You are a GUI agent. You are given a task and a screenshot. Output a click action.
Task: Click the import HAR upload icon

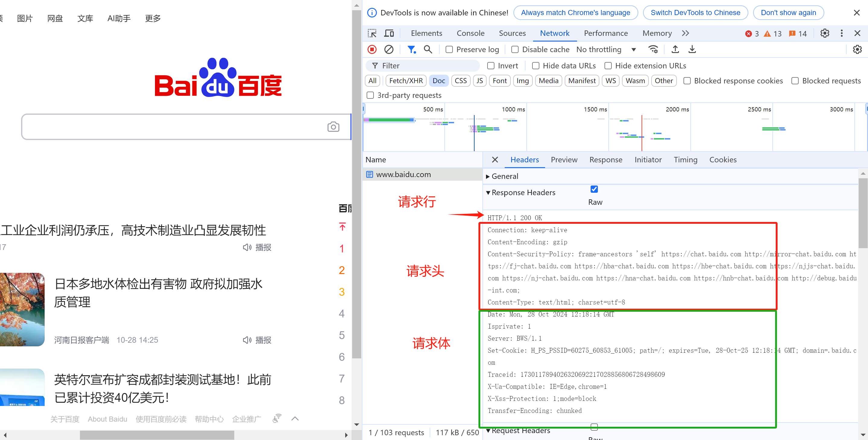point(675,49)
